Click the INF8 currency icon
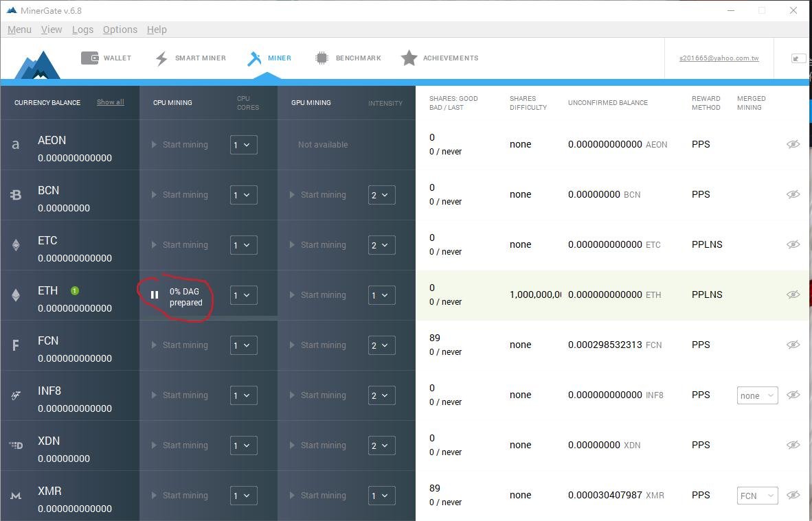The width and height of the screenshot is (812, 521). tap(16, 395)
